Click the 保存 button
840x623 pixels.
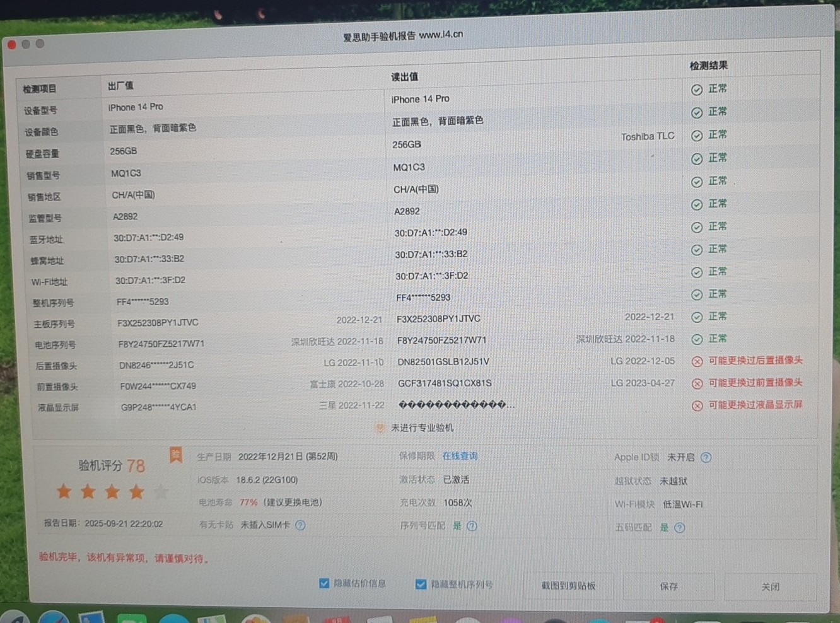[668, 586]
